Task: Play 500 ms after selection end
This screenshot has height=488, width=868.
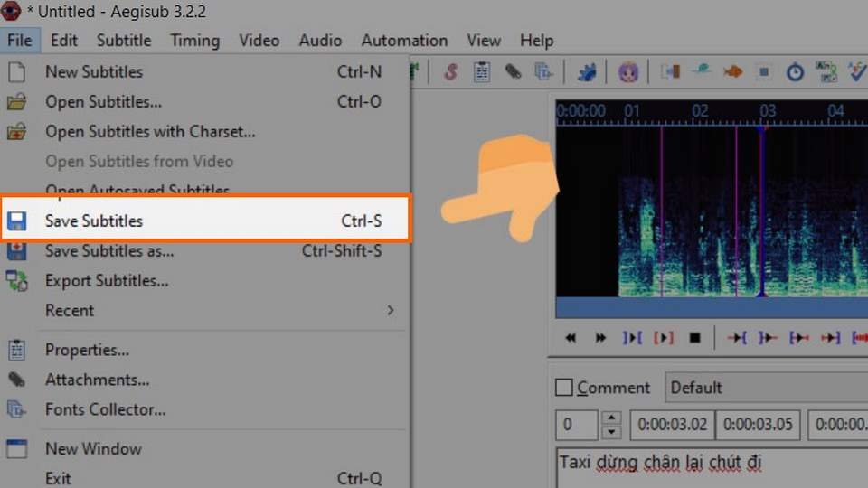Action: [x=768, y=337]
